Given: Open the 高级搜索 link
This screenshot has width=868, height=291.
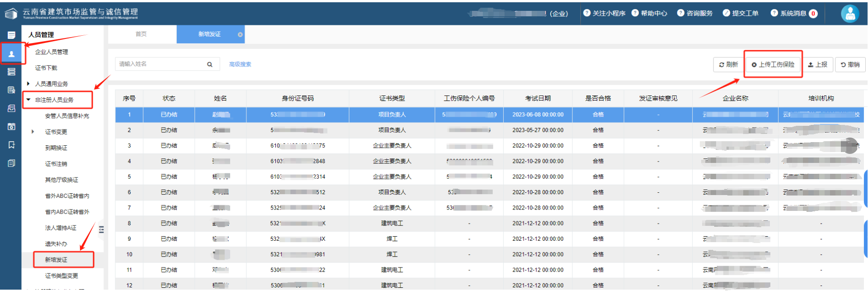Looking at the screenshot, I should click(240, 64).
